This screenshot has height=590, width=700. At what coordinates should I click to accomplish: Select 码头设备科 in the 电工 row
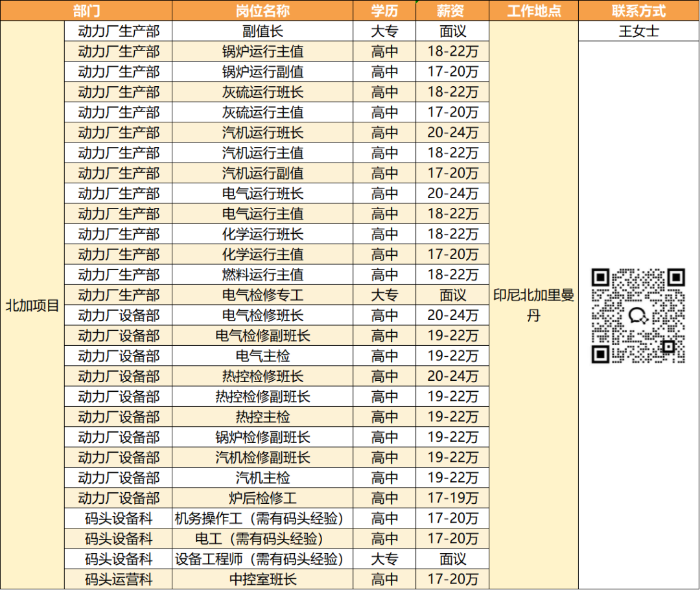pyautogui.click(x=119, y=538)
